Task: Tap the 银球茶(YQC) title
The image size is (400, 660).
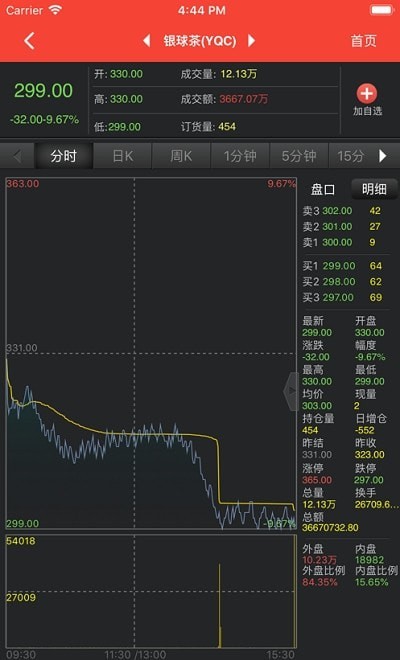Action: pos(200,41)
